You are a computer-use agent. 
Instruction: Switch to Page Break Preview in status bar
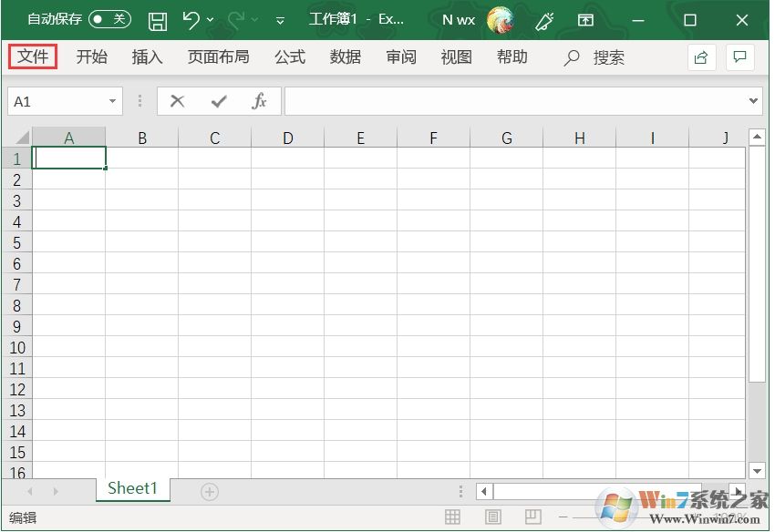[532, 517]
